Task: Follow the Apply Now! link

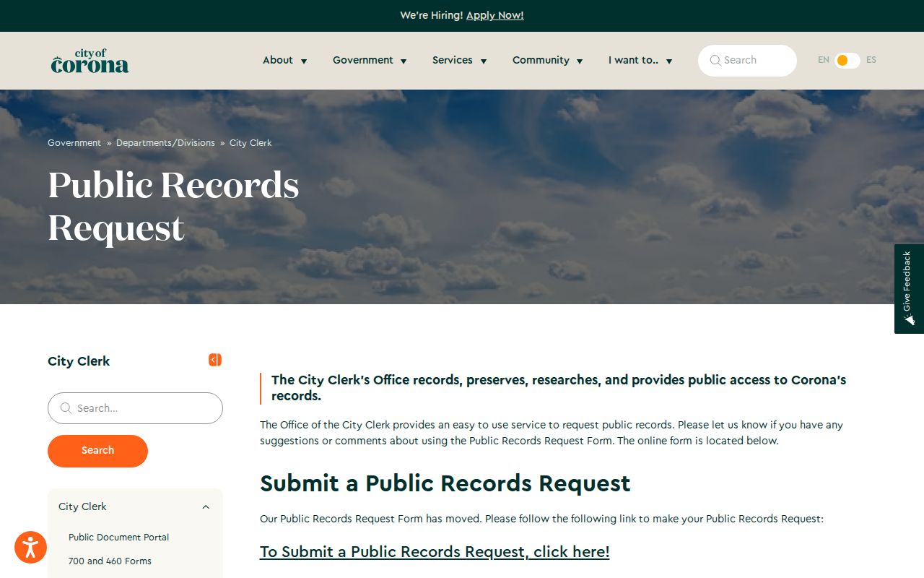Action: tap(495, 15)
